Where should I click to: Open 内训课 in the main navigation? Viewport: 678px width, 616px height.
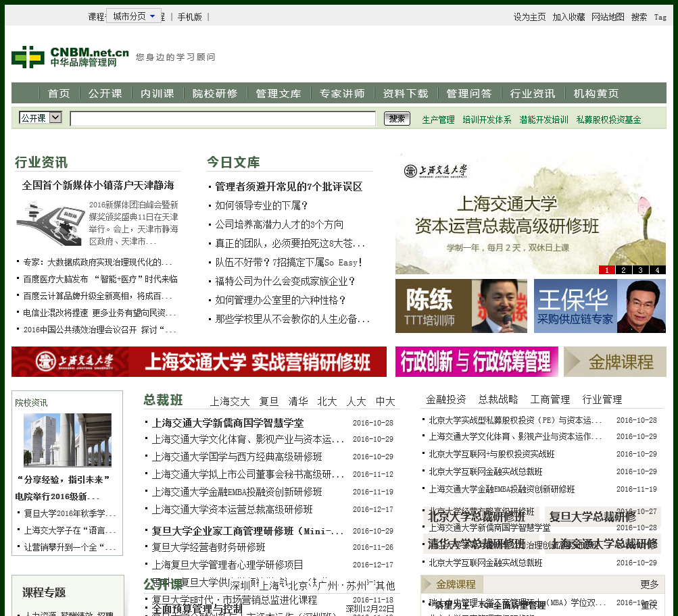[x=158, y=93]
